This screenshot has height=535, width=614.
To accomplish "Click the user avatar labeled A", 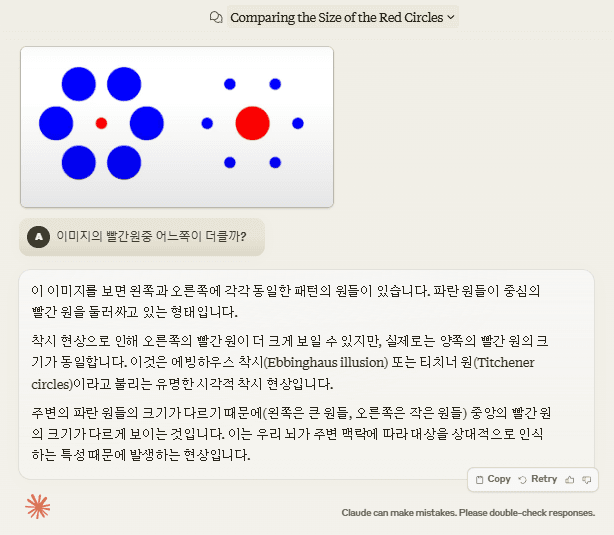I will coord(39,237).
